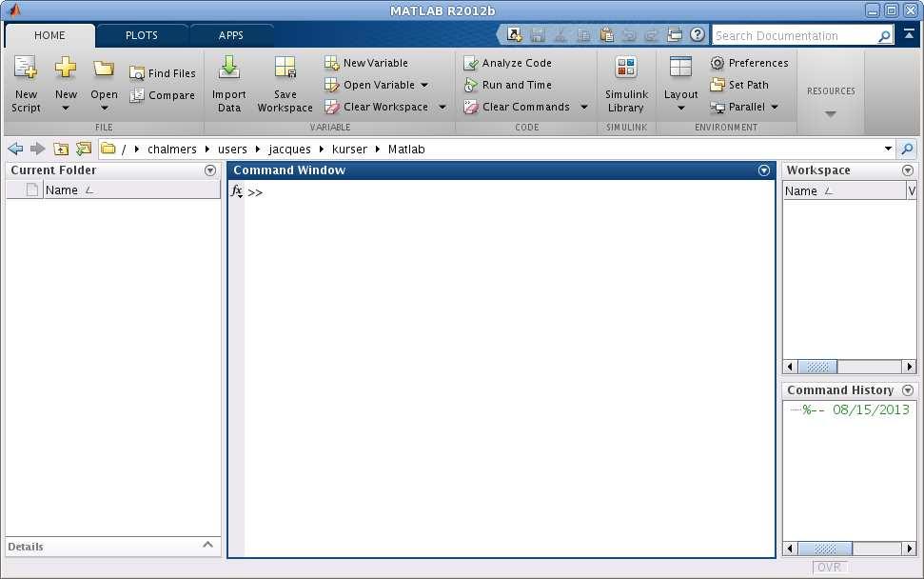The height and width of the screenshot is (579, 924).
Task: Switch to the PLOTS tab
Action: tap(142, 35)
